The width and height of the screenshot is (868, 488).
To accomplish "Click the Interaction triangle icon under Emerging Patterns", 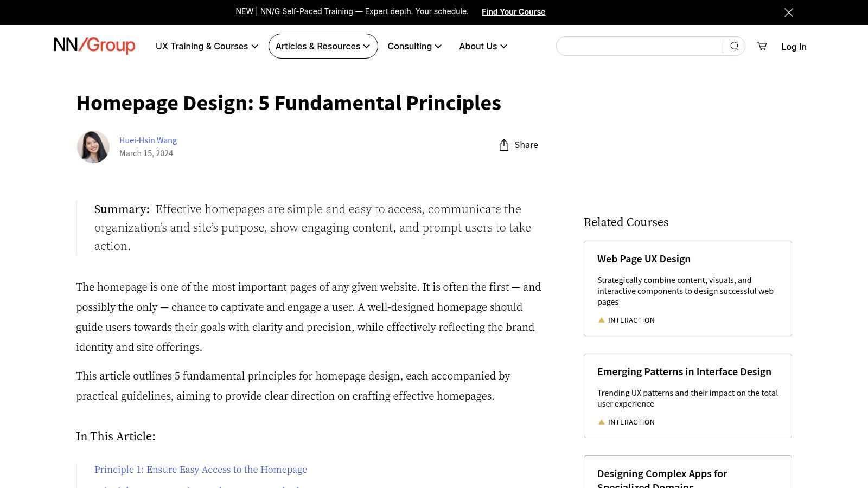I will [601, 421].
